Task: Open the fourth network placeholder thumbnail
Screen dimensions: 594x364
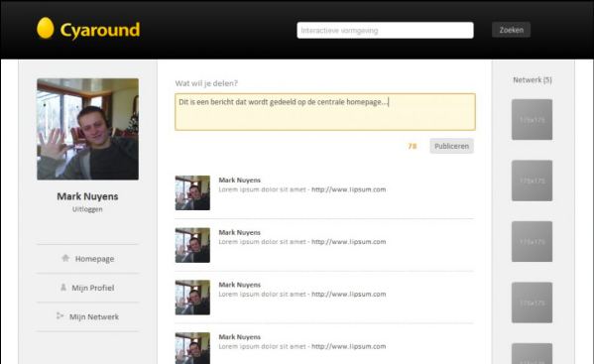Action: coord(532,303)
